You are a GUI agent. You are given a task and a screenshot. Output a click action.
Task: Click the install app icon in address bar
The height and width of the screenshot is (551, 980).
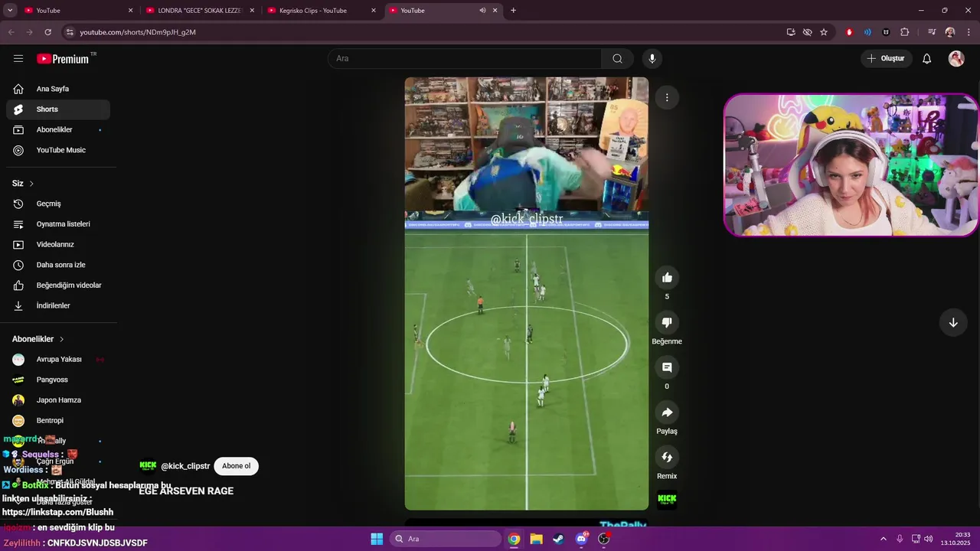click(791, 32)
